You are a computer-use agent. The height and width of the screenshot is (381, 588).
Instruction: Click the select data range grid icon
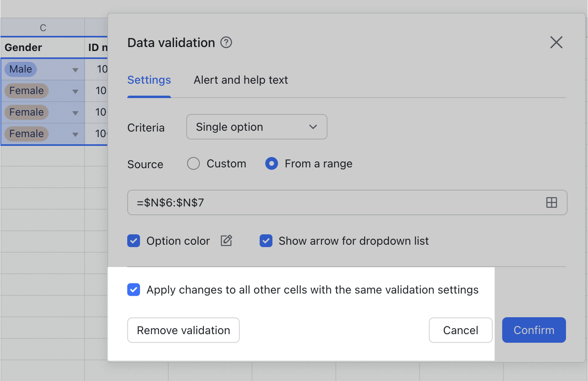(x=551, y=202)
